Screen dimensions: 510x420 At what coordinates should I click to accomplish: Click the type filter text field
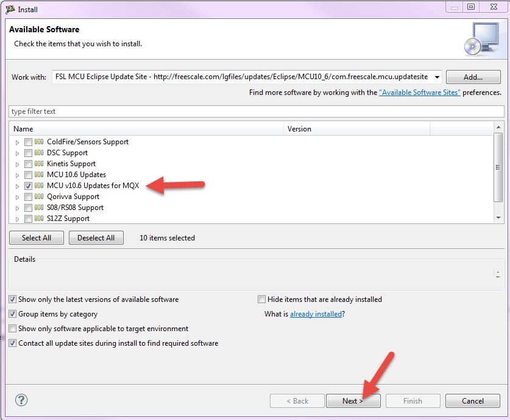257,111
